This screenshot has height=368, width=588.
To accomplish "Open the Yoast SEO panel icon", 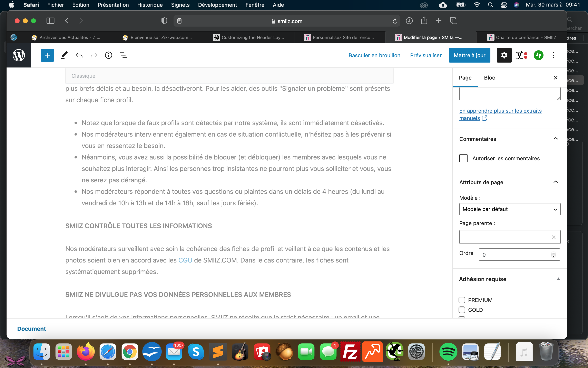I will point(521,55).
